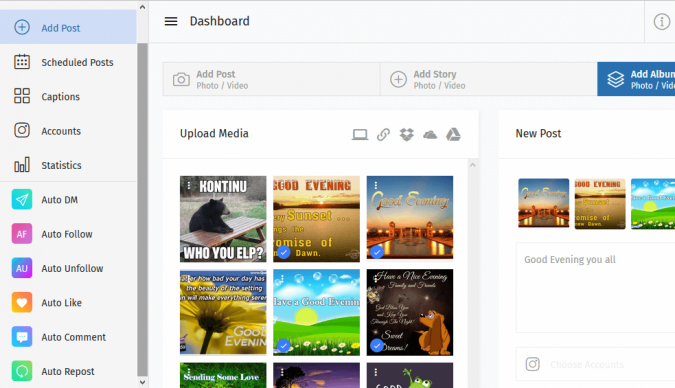Open the Choose Accounts selector
This screenshot has height=388, width=675.
595,364
